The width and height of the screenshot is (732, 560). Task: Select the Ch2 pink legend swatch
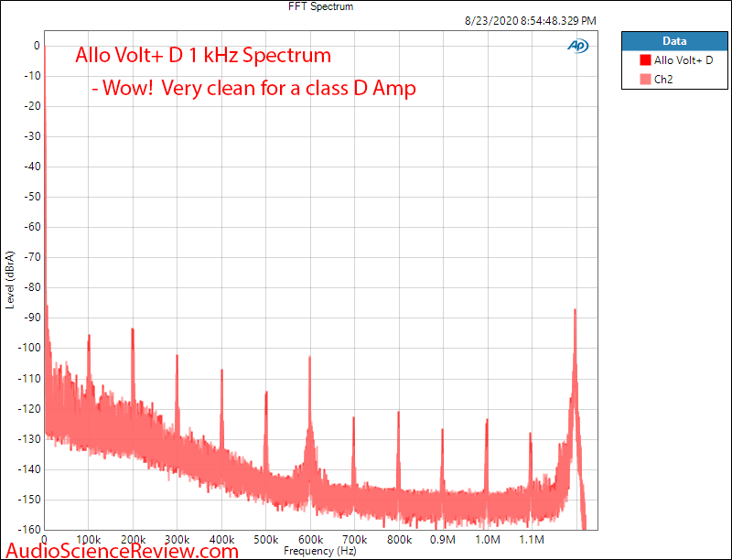pos(645,80)
